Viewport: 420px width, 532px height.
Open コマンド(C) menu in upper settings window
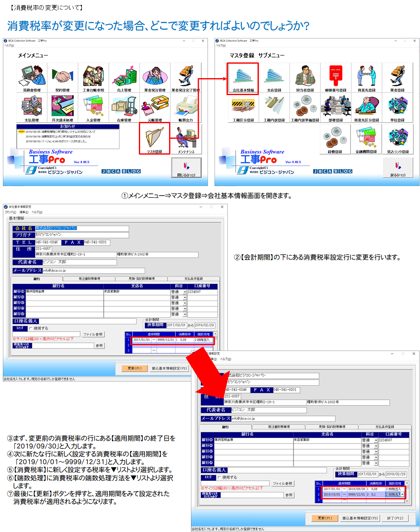[10, 212]
